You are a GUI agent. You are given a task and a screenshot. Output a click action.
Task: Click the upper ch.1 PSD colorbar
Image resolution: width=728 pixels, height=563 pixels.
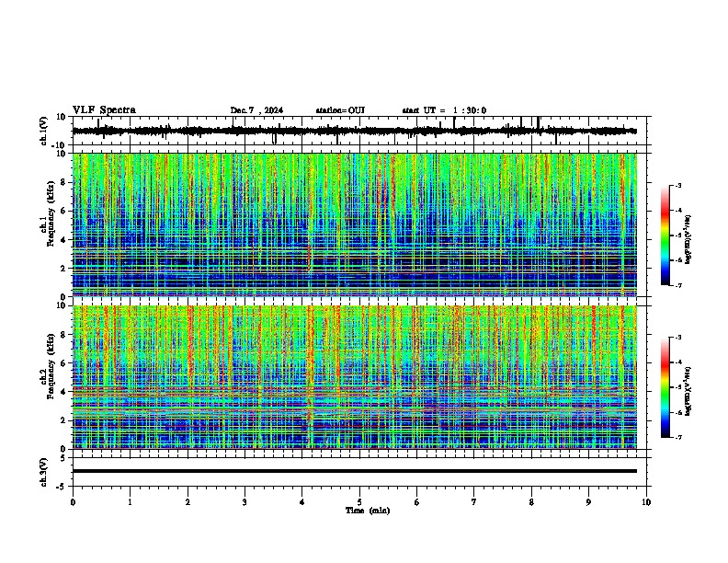point(665,236)
